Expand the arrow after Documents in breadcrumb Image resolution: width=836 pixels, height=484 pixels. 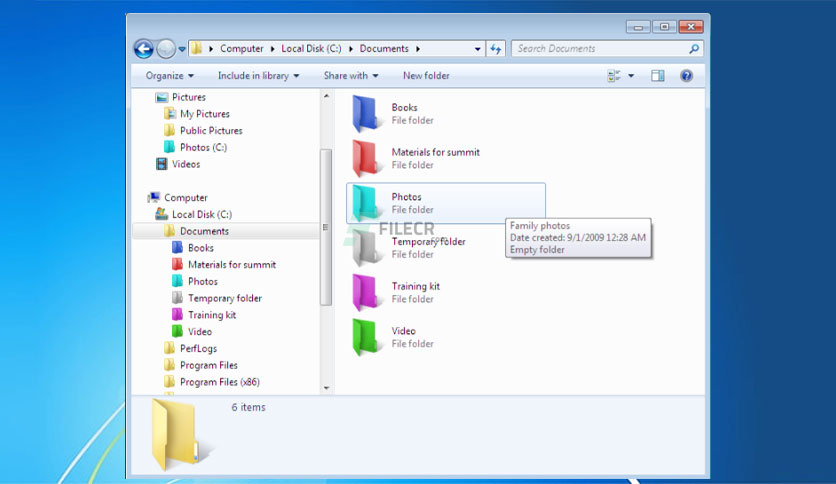[x=418, y=49]
